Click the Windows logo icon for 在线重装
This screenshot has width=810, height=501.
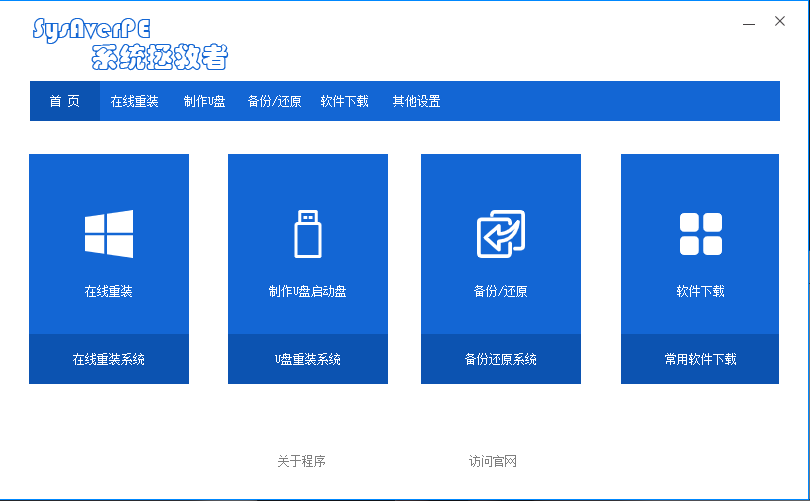pyautogui.click(x=109, y=234)
